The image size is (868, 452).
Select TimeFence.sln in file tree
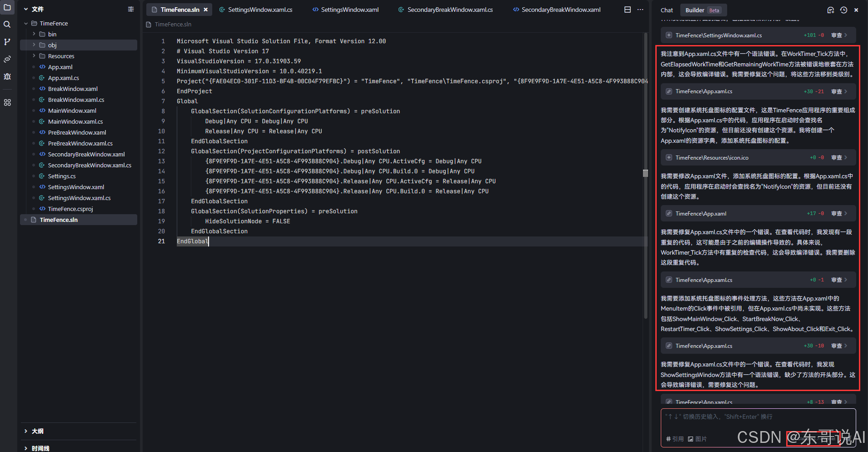(x=79, y=220)
